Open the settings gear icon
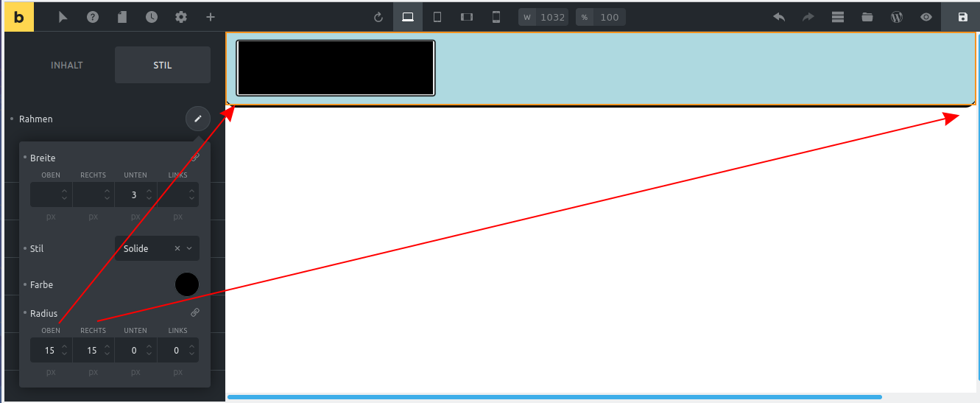Viewport: 980px width, 403px height. point(181,17)
